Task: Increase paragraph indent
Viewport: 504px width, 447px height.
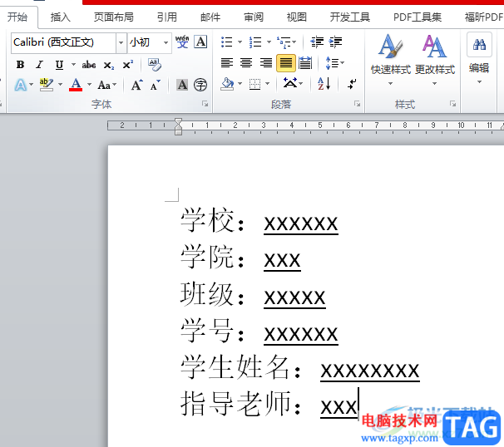Action: click(335, 42)
